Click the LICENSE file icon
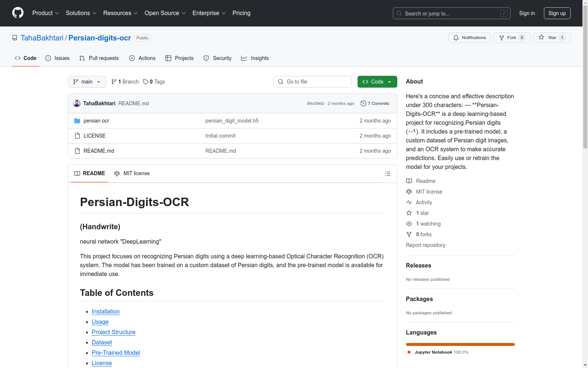This screenshot has height=368, width=588. [77, 136]
